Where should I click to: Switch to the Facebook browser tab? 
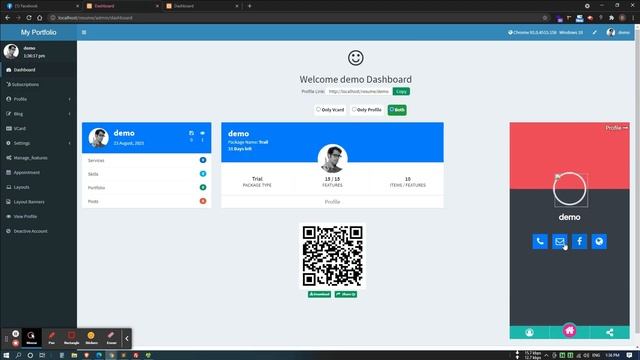[x=42, y=6]
